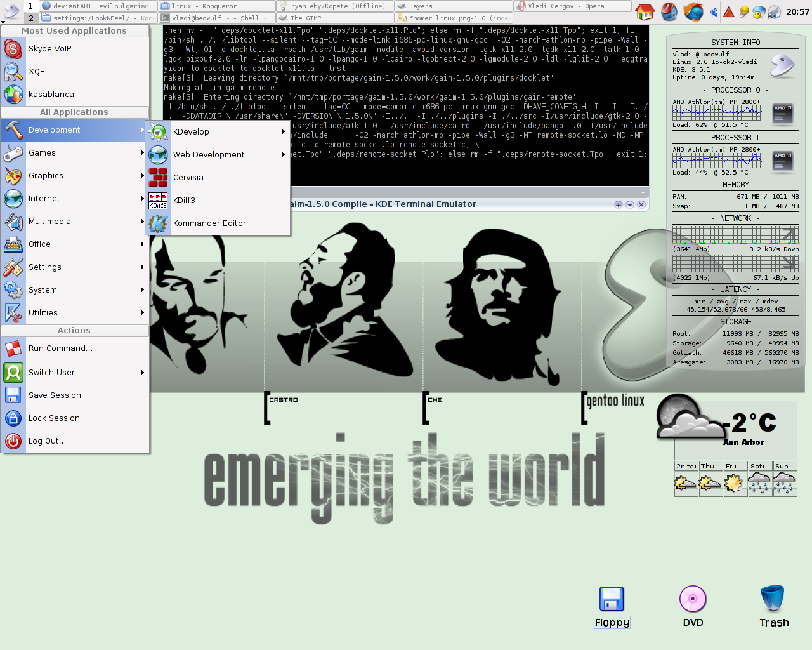Activate The GIMP taskbar entry
This screenshot has width=812, height=650.
click(x=335, y=18)
